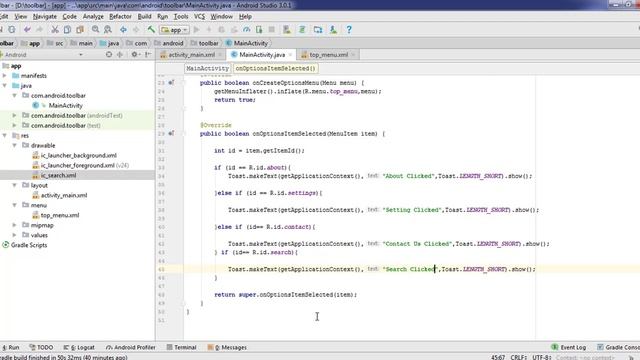The height and width of the screenshot is (360, 640).
Task: Expand the manifests folder
Action: point(4,76)
